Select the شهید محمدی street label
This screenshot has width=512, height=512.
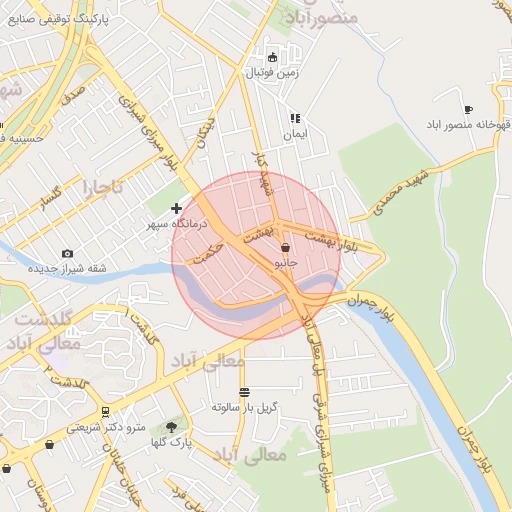pos(401,192)
